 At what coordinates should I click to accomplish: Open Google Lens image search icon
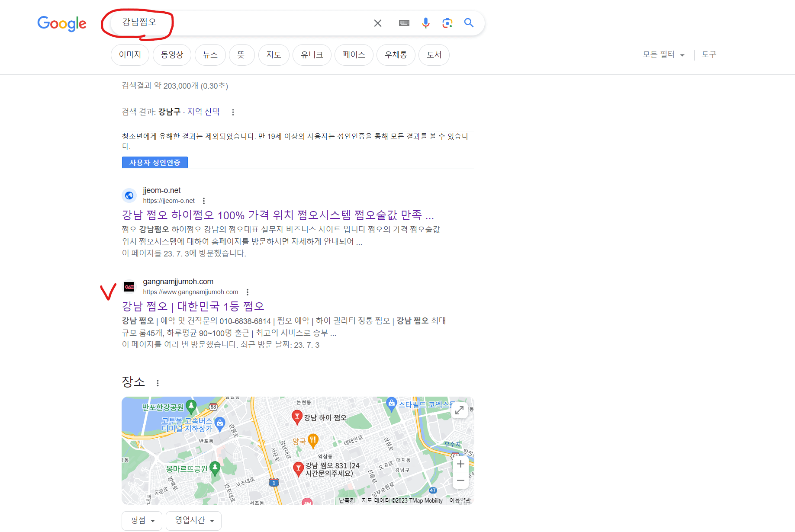447,23
